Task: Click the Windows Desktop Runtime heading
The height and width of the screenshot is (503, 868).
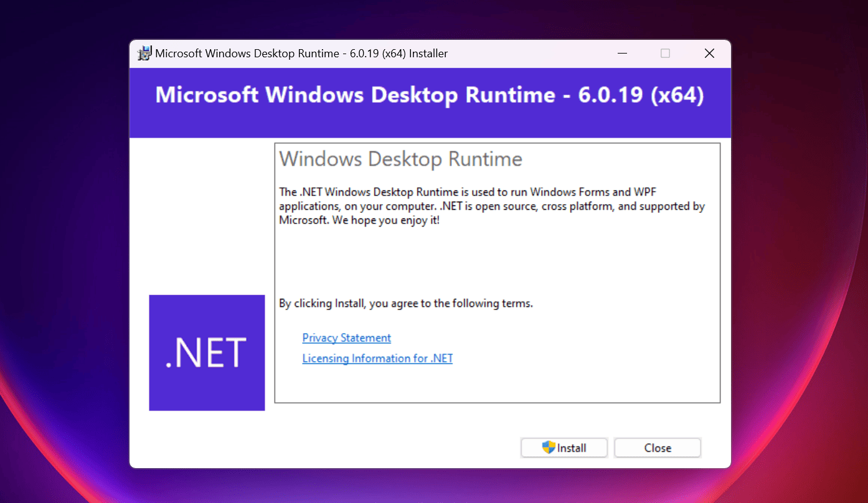Action: point(400,159)
